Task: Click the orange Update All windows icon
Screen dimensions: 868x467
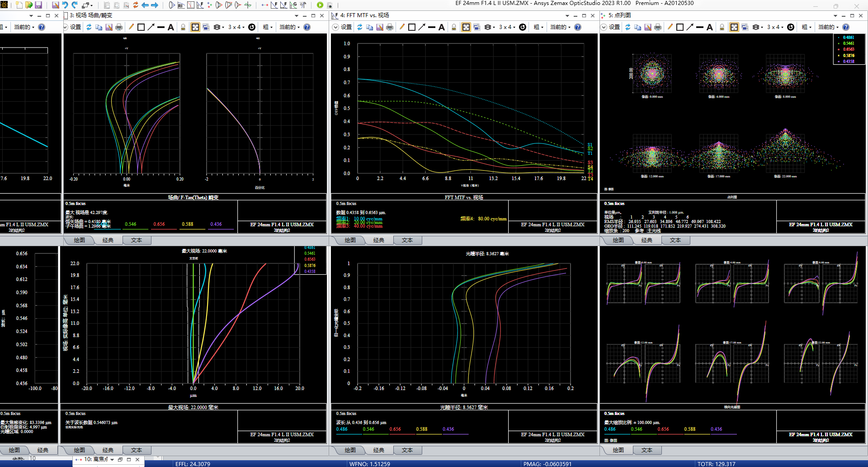Action: click(x=135, y=5)
